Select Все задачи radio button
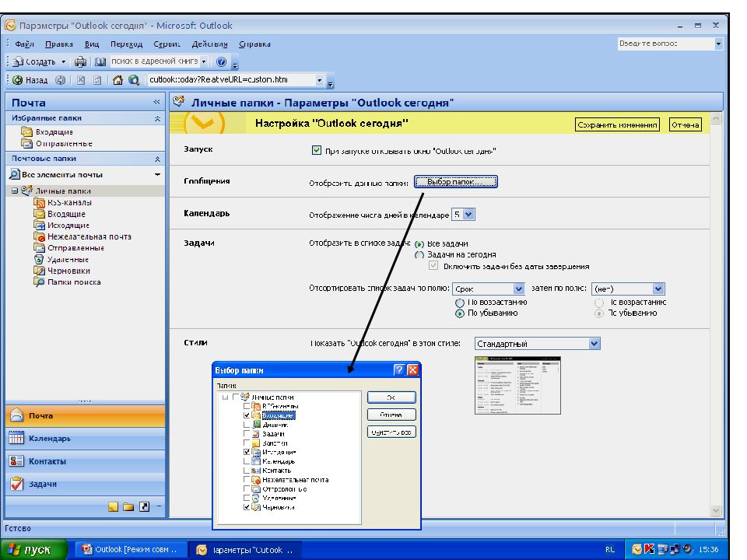The height and width of the screenshot is (560, 747). (x=419, y=243)
